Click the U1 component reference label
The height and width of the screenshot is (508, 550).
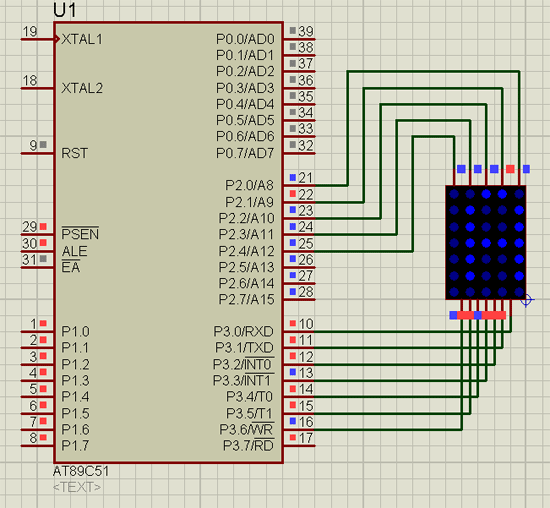pyautogui.click(x=65, y=10)
